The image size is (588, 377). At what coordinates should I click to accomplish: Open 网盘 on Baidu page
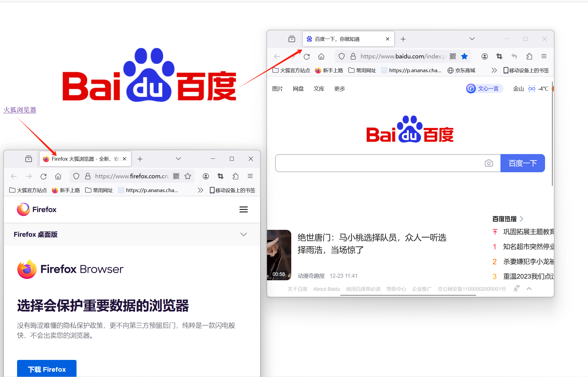(298, 89)
